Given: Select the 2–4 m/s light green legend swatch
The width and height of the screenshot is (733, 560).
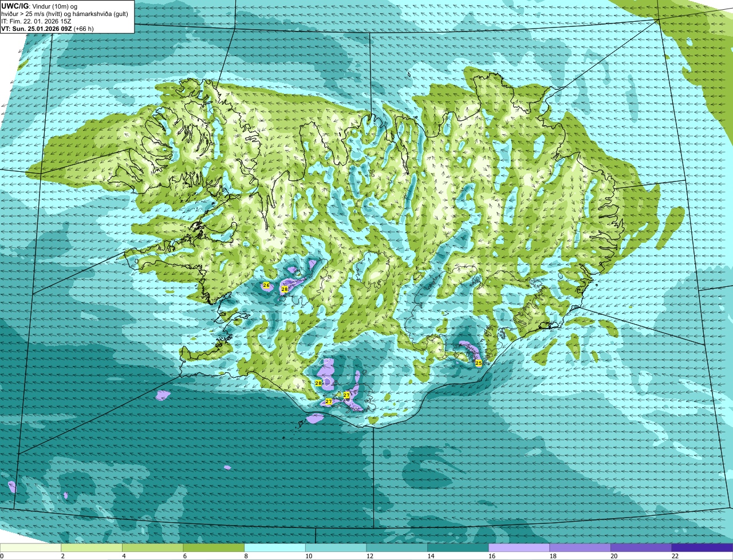Looking at the screenshot, I should point(92,547).
